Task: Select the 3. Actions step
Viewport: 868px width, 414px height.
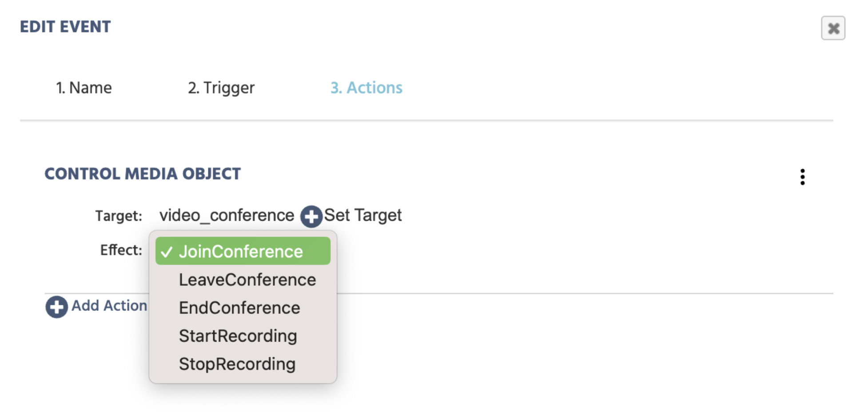Action: (x=366, y=88)
